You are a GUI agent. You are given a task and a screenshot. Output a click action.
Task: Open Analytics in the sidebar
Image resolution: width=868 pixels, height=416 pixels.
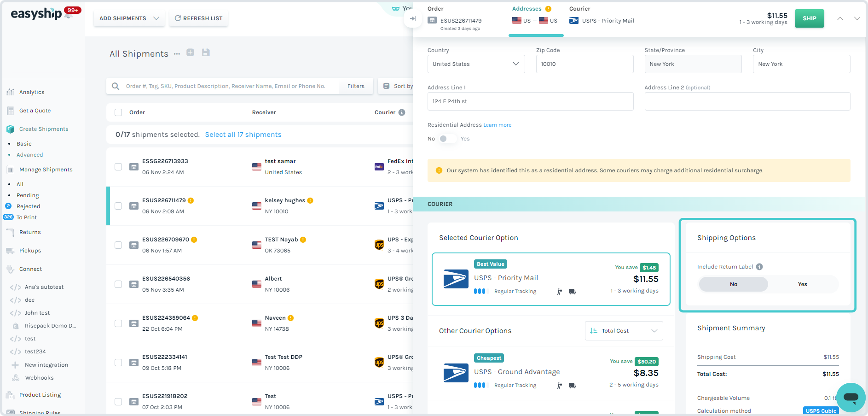pos(32,92)
